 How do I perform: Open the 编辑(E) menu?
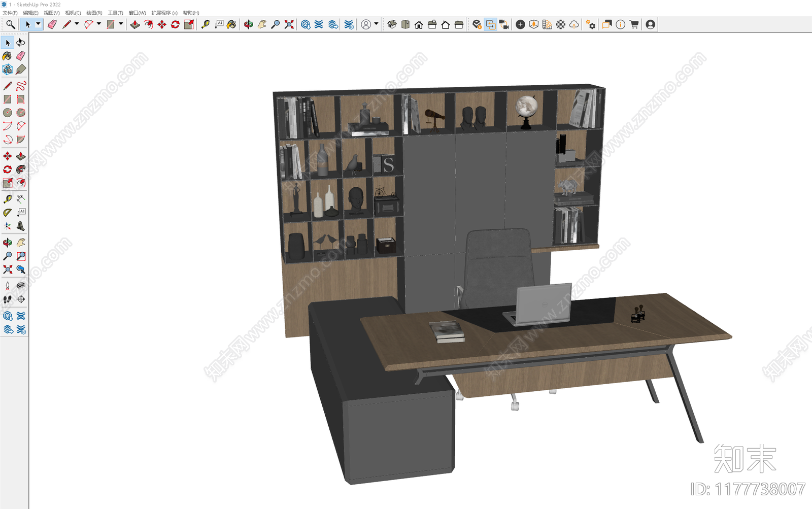[x=30, y=13]
